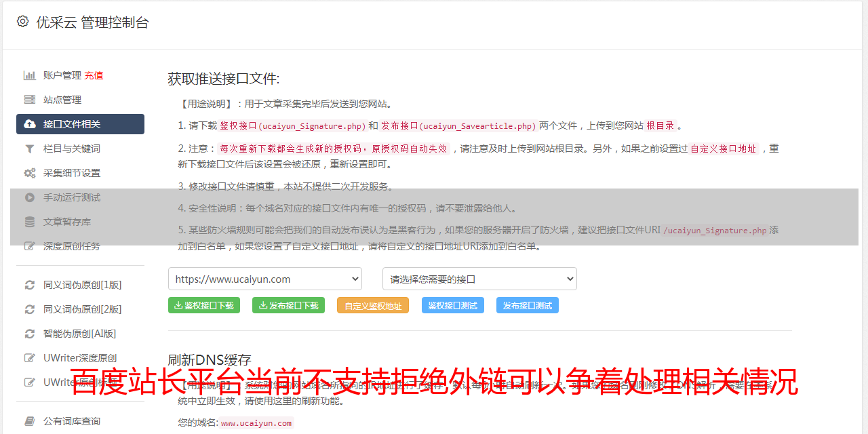The width and height of the screenshot is (868, 434).
Task: Click the highlighted 自定义接口地址 text
Action: [723, 149]
